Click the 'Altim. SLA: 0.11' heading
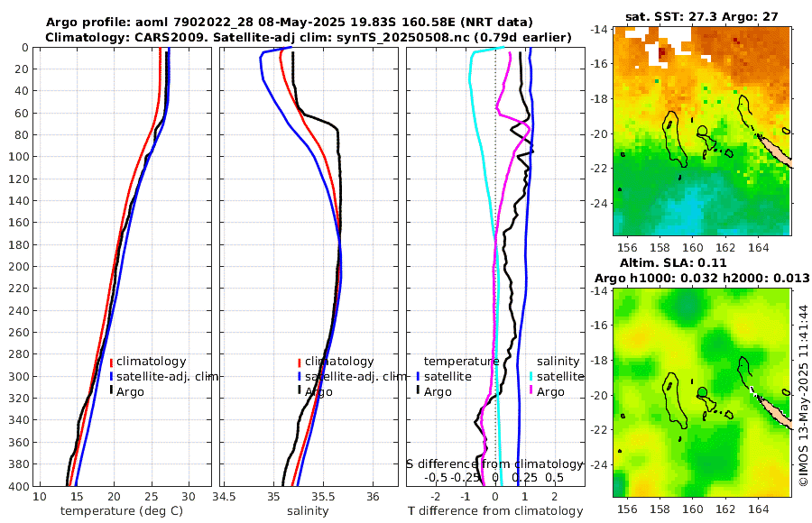 [x=673, y=262]
